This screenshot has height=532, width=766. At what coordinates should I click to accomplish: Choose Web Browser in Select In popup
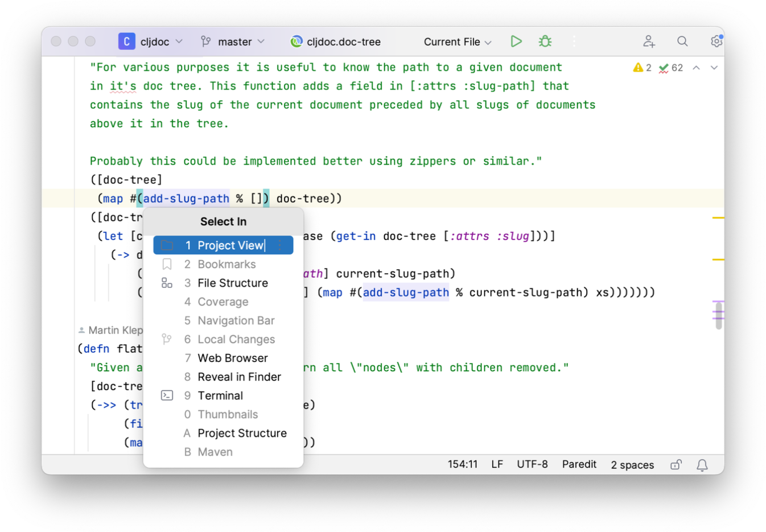223,358
